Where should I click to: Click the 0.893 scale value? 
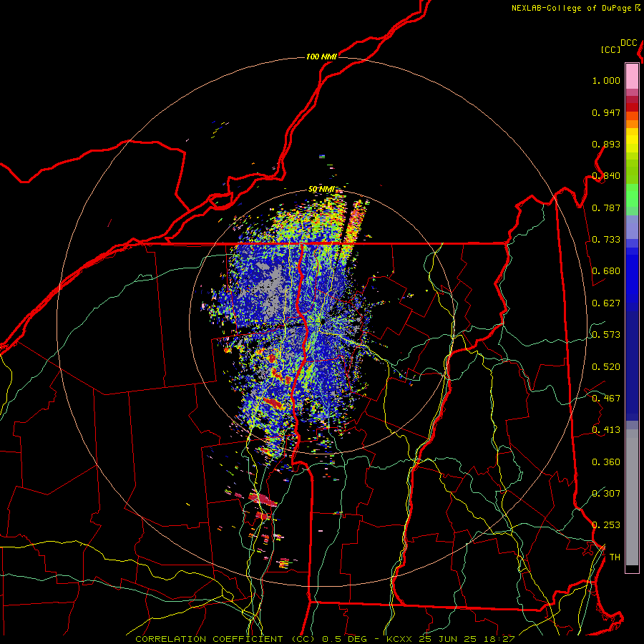click(606, 144)
